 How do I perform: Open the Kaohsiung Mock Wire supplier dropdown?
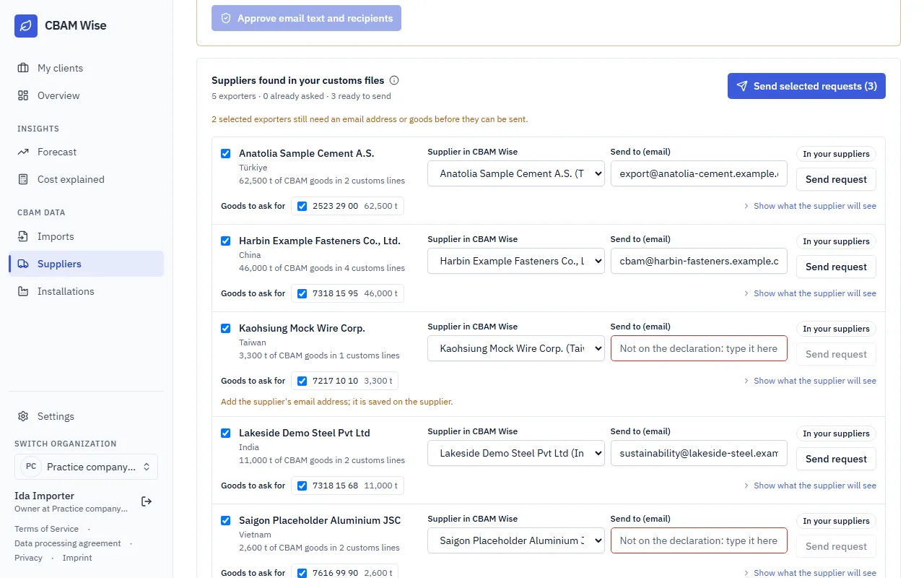(516, 348)
